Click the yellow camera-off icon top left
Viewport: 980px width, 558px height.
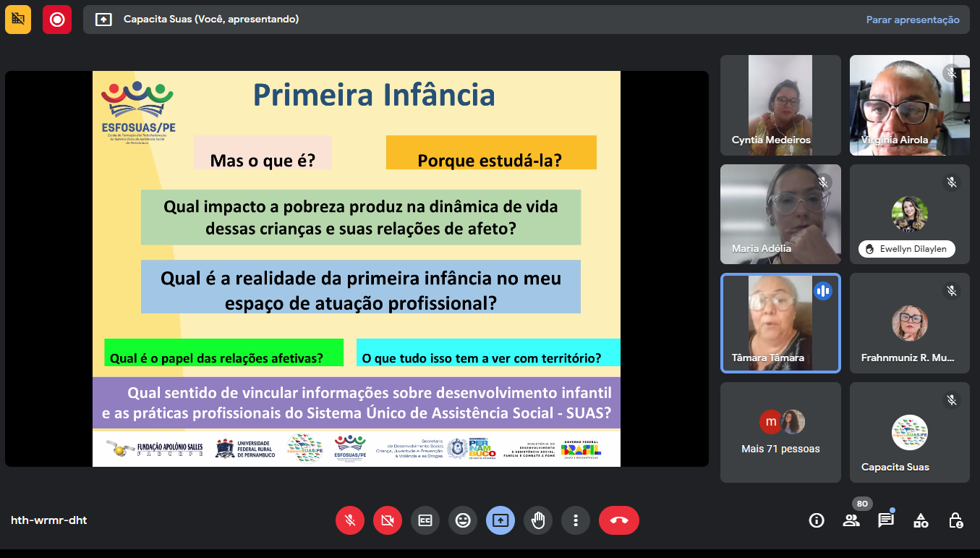pos(18,20)
